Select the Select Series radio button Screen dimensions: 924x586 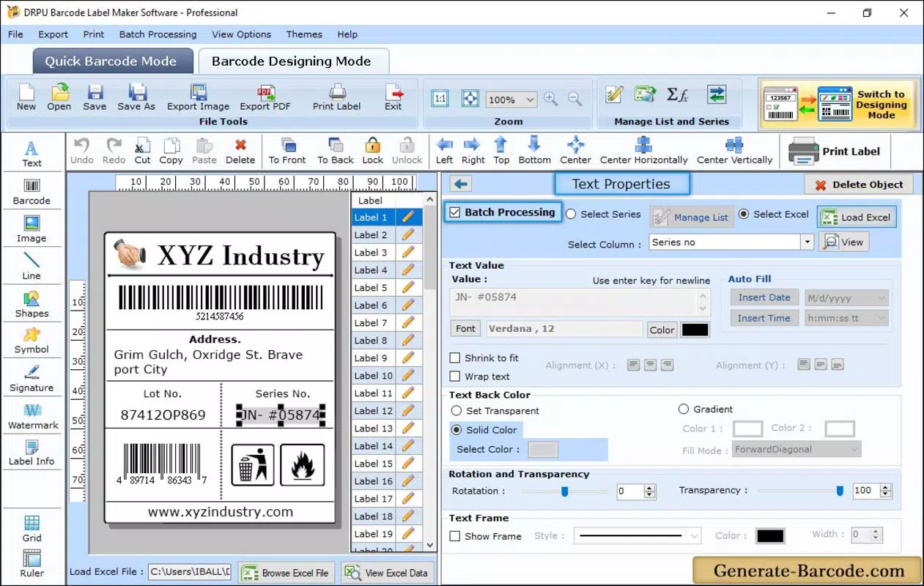pyautogui.click(x=571, y=215)
